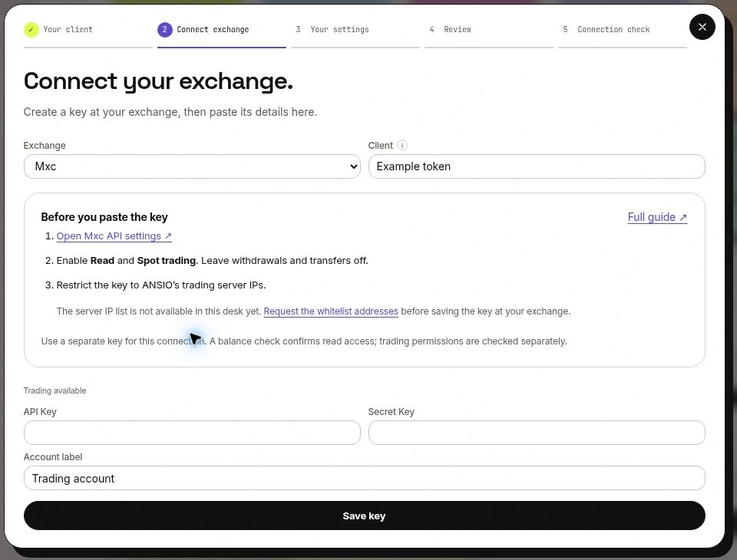The image size is (737, 560).
Task: Select the Connect exchange step
Action: 221,33
